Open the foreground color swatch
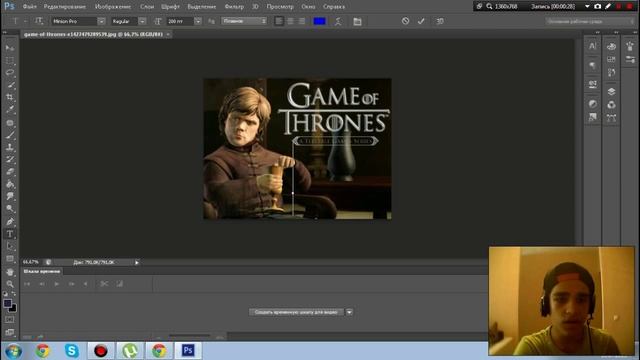 coord(7,303)
